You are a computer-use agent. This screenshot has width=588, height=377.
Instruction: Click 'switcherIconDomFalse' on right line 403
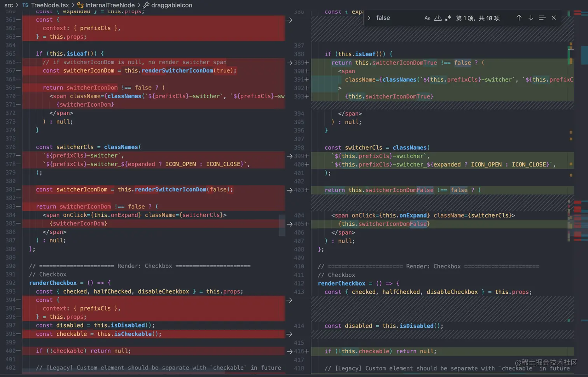[x=399, y=190]
